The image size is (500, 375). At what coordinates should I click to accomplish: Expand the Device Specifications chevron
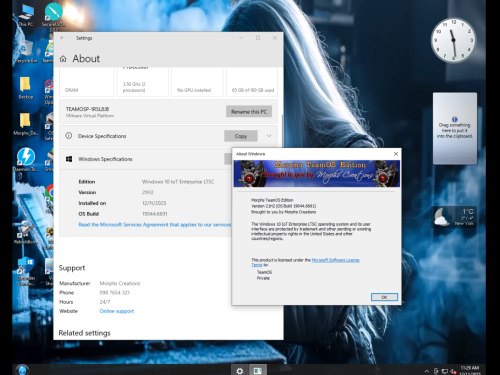coord(269,136)
